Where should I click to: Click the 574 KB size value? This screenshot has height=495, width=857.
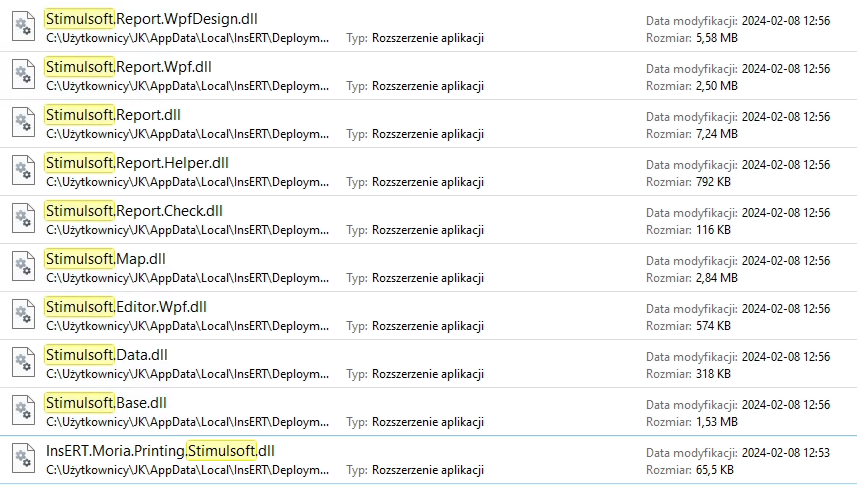pyautogui.click(x=713, y=327)
